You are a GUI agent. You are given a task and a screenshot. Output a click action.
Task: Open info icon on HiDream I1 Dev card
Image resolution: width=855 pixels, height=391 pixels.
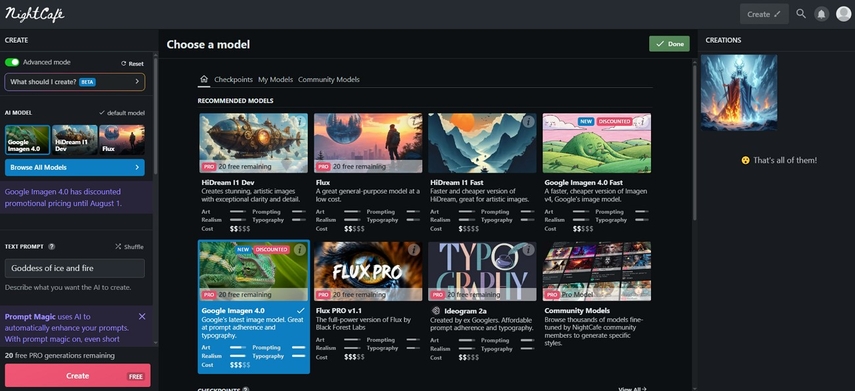(299, 122)
